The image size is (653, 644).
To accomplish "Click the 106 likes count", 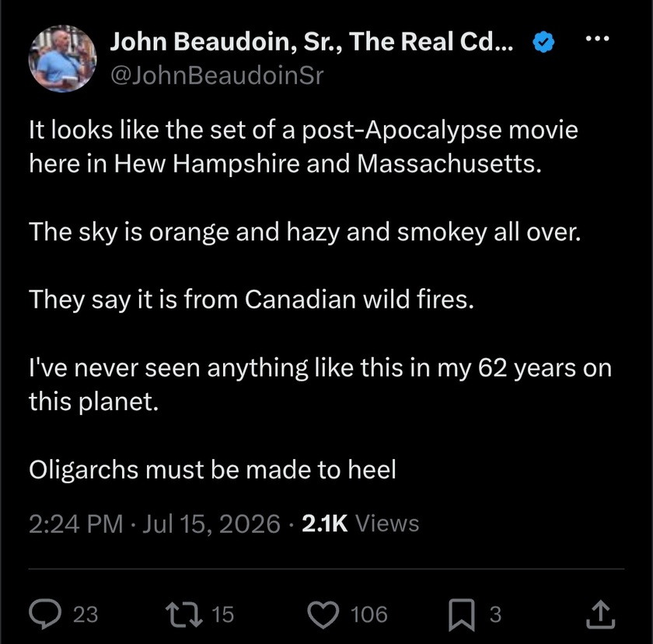I will point(369,614).
